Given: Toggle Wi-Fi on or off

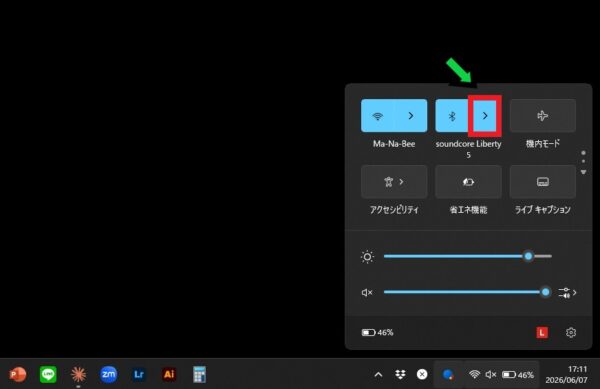Looking at the screenshot, I should click(x=378, y=116).
